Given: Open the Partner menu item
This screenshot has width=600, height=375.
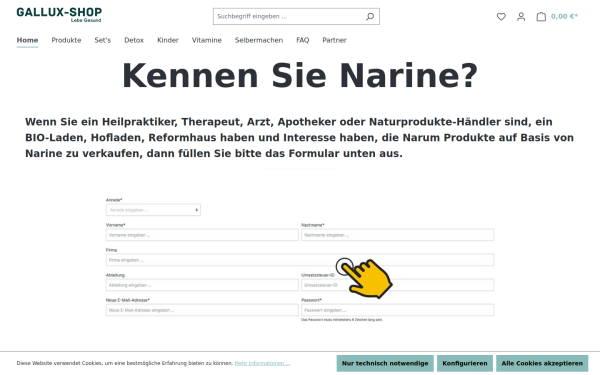Looking at the screenshot, I should pyautogui.click(x=334, y=40).
